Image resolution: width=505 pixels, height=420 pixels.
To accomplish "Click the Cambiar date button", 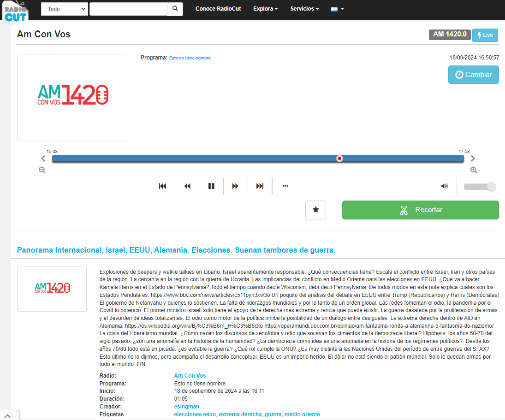I will (x=473, y=75).
